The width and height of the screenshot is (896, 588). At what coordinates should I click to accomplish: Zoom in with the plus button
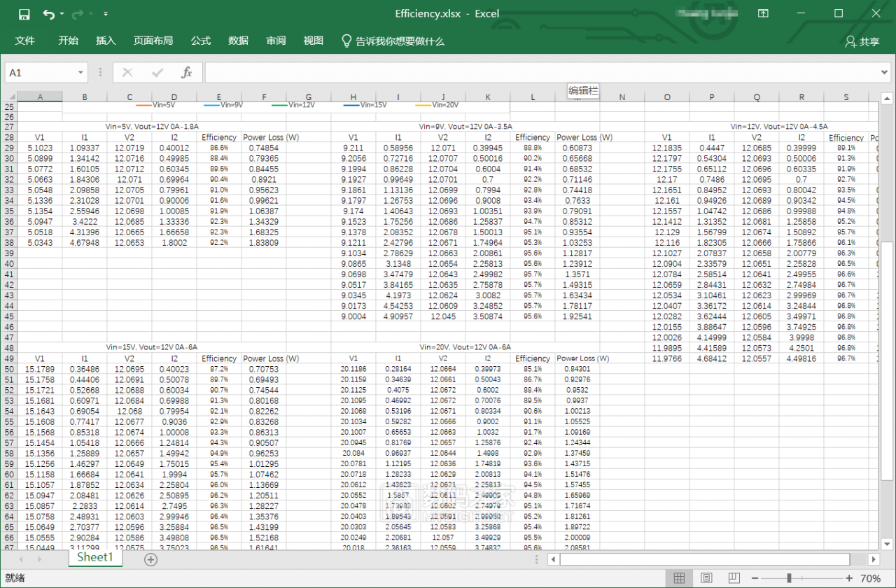[849, 578]
